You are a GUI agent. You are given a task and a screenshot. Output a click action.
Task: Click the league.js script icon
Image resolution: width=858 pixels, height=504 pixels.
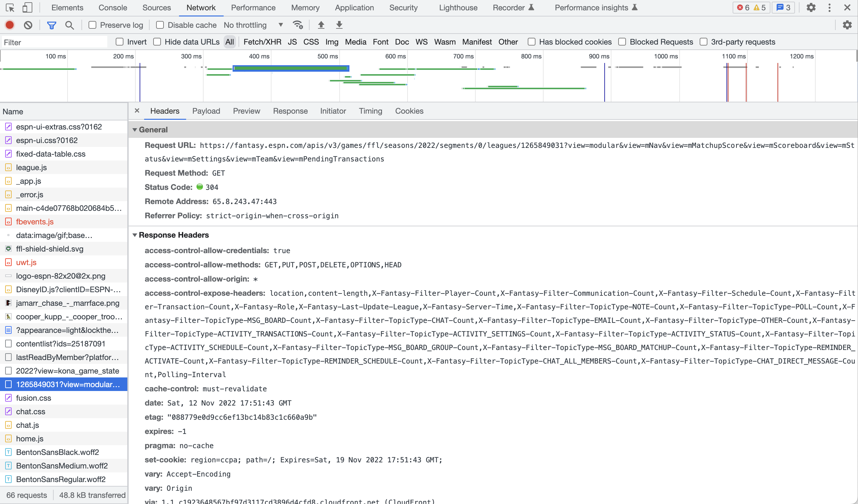8,167
